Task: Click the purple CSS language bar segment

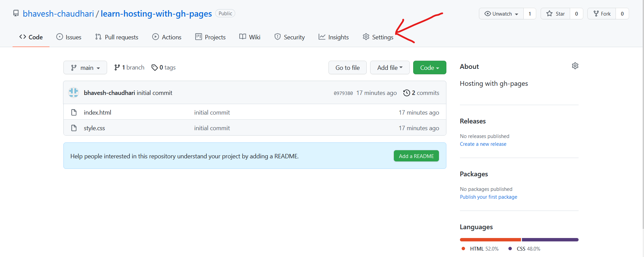Action: (x=550, y=240)
